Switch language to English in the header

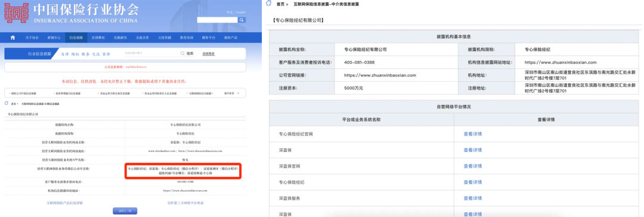point(241,13)
